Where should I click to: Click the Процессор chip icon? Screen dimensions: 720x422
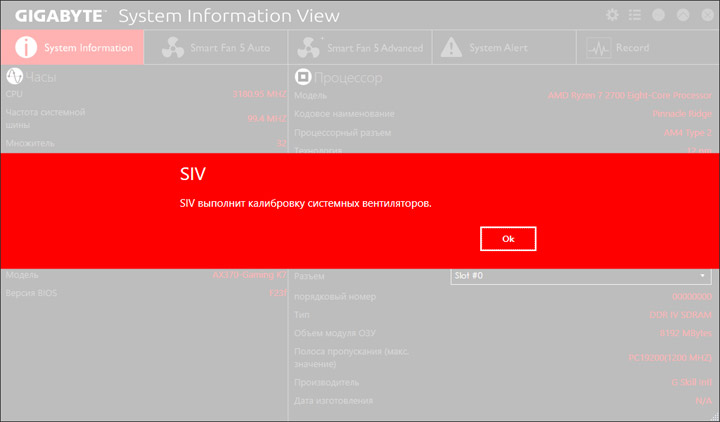coord(303,77)
